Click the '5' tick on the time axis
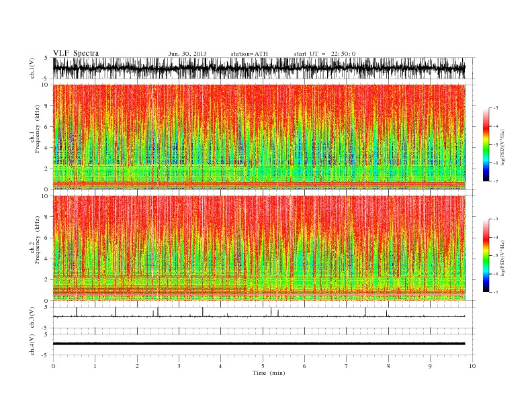Viewport: 532px width, 411px height. pyautogui.click(x=263, y=366)
